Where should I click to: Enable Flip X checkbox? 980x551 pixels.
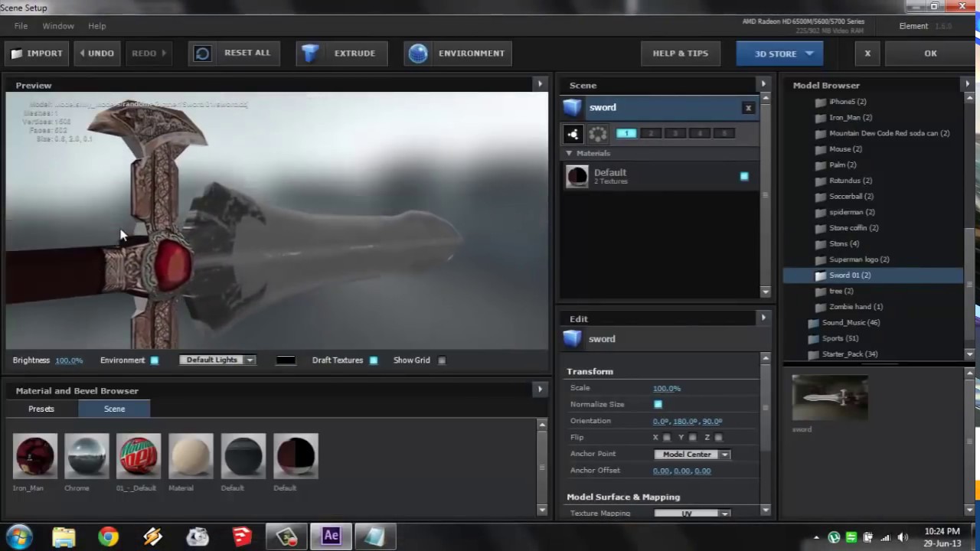click(x=667, y=438)
